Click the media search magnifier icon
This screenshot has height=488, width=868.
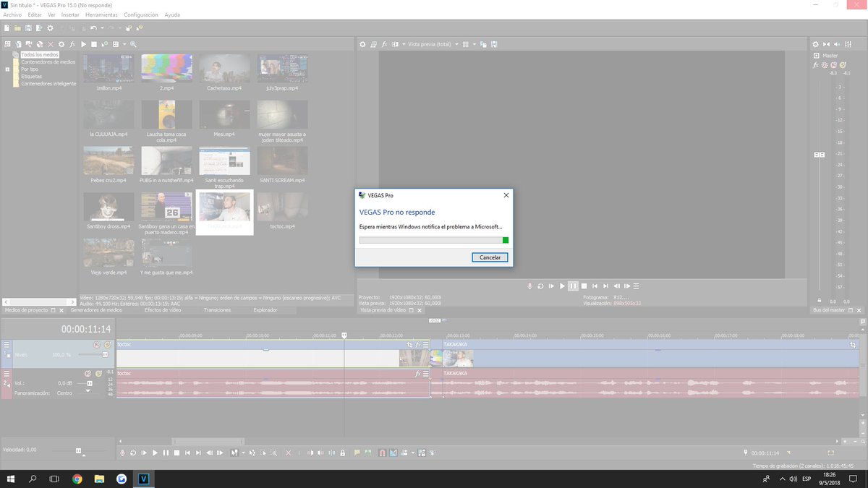(x=133, y=44)
